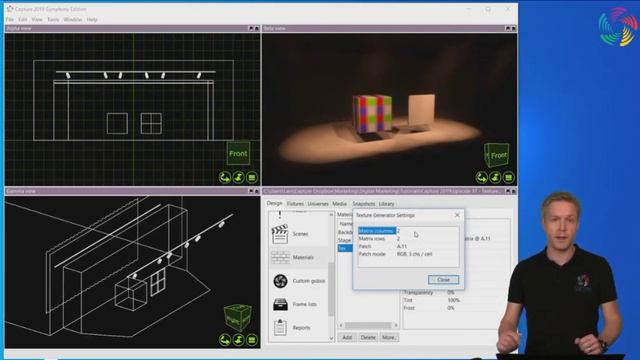
Task: Select the Custom gobos icon
Action: pos(280,281)
